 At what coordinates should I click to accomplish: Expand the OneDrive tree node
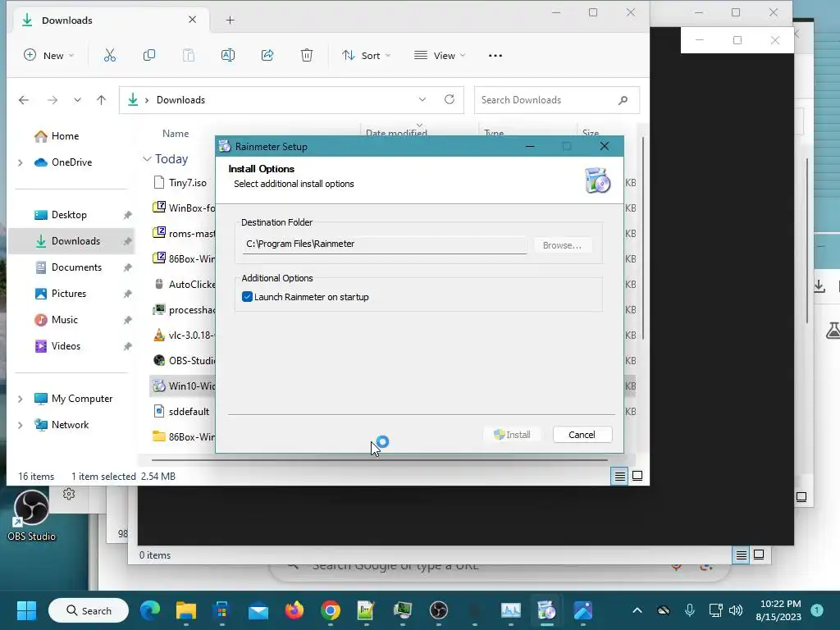[21, 162]
